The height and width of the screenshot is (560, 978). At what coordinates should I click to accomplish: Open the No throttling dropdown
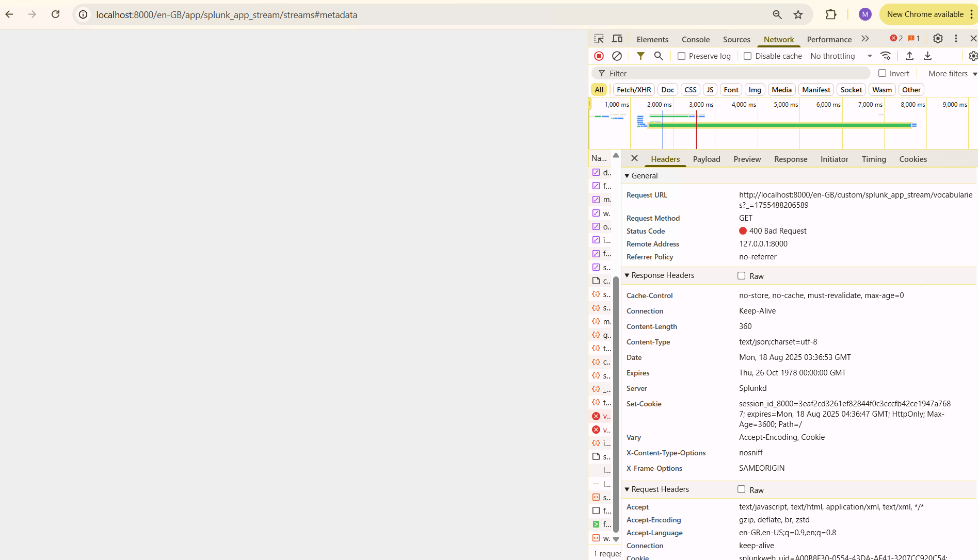841,56
